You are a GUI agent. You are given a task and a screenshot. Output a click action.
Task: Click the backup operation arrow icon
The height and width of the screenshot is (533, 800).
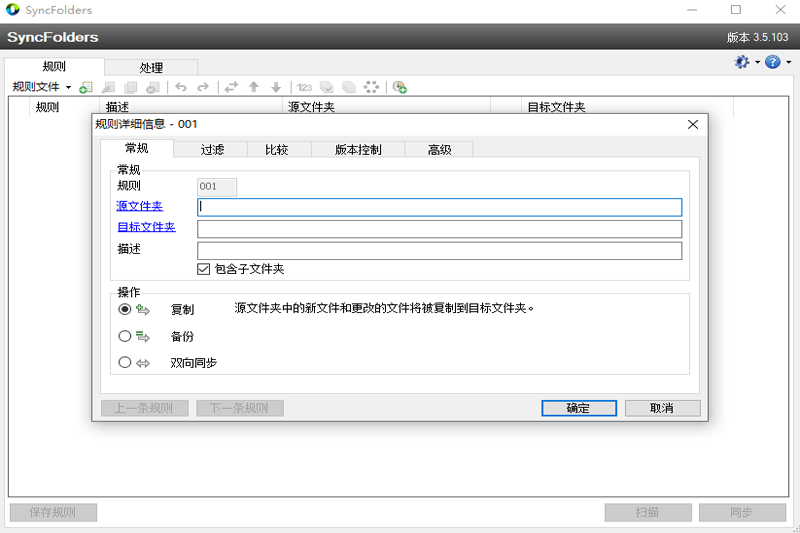[x=143, y=337]
